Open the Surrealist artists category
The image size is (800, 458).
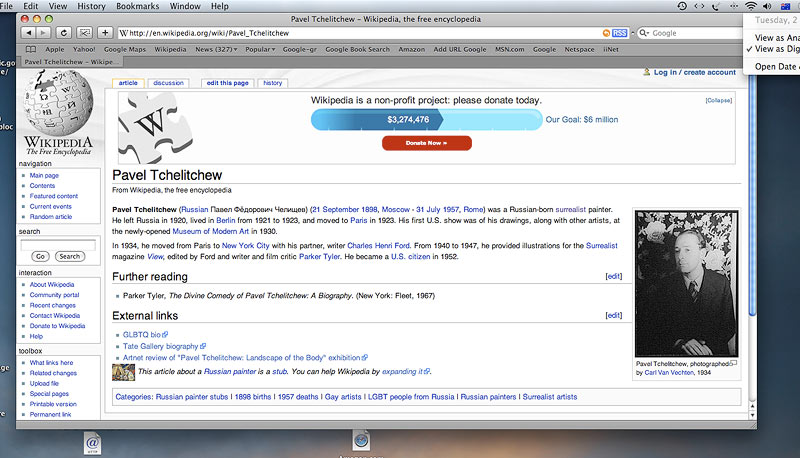[549, 397]
